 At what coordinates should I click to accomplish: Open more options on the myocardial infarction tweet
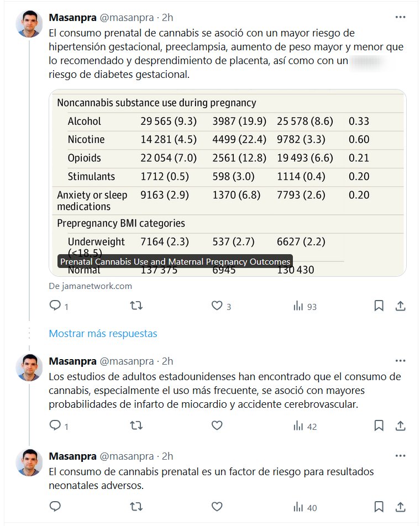[x=401, y=361]
